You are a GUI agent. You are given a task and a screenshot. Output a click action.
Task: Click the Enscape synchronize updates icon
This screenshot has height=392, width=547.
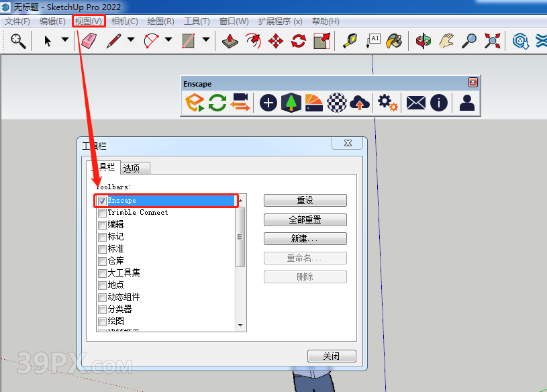point(216,102)
